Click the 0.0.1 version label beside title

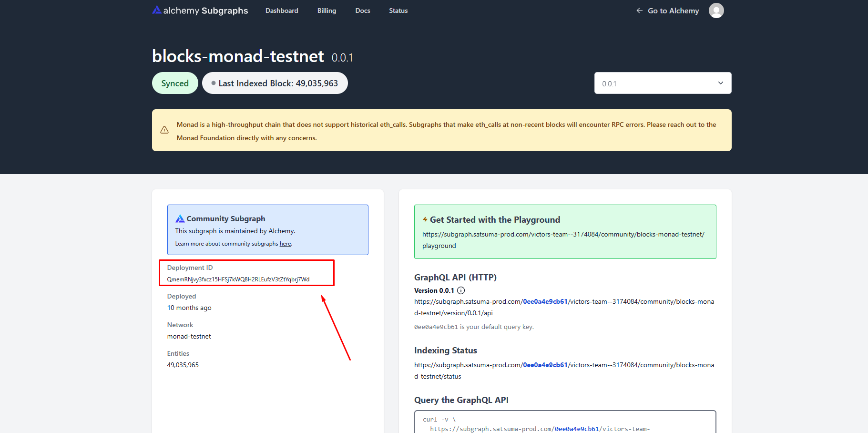pyautogui.click(x=342, y=58)
